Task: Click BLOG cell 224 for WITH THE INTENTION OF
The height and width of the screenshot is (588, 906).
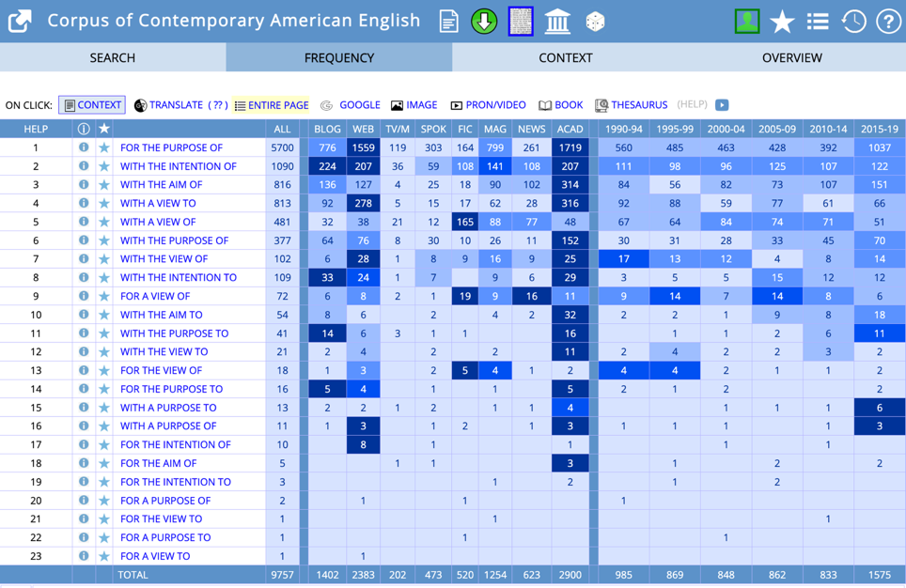Action: pos(327,166)
